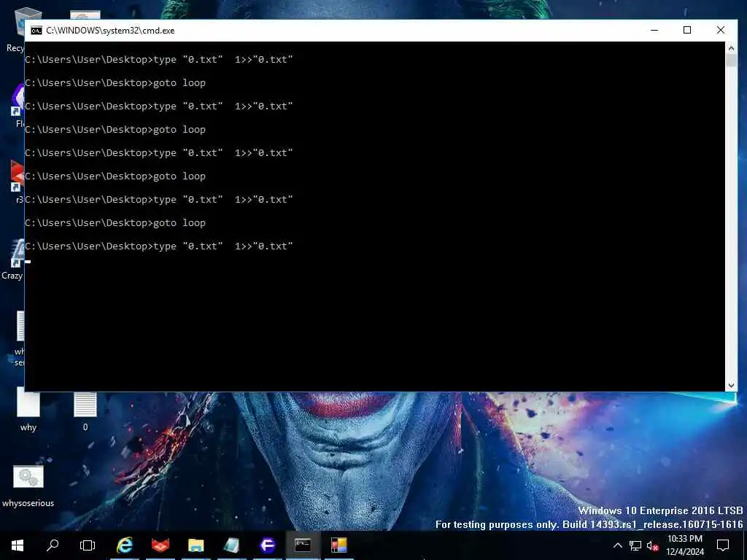The image size is (747, 560).
Task: Open File Explorer from the taskbar
Action: point(196,545)
